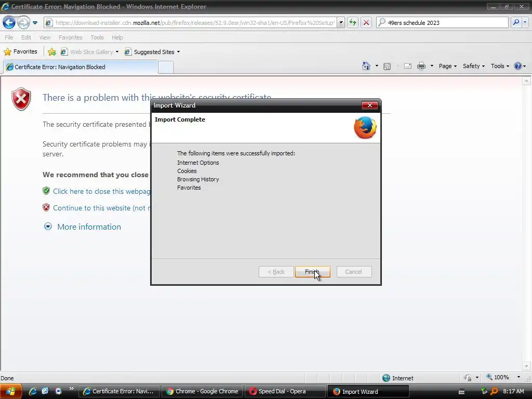This screenshot has height=399, width=532.
Task: Launch Internet Explorer from quick launch
Action: pos(33,391)
